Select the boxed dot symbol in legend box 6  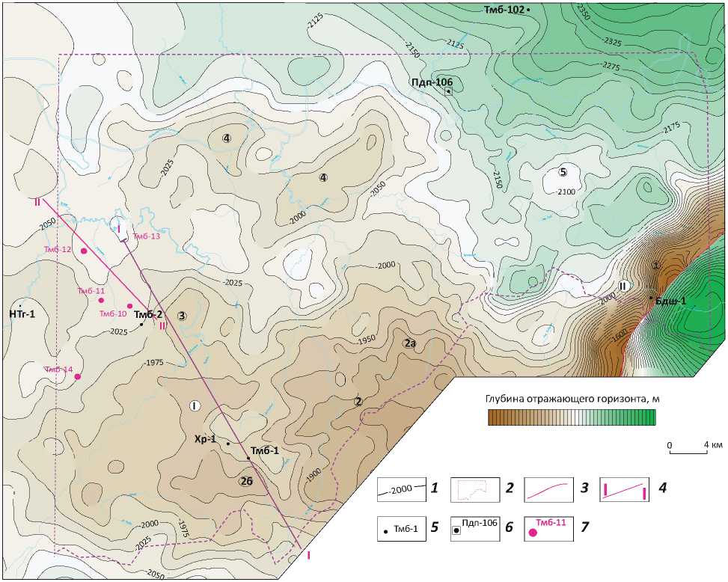pos(457,530)
